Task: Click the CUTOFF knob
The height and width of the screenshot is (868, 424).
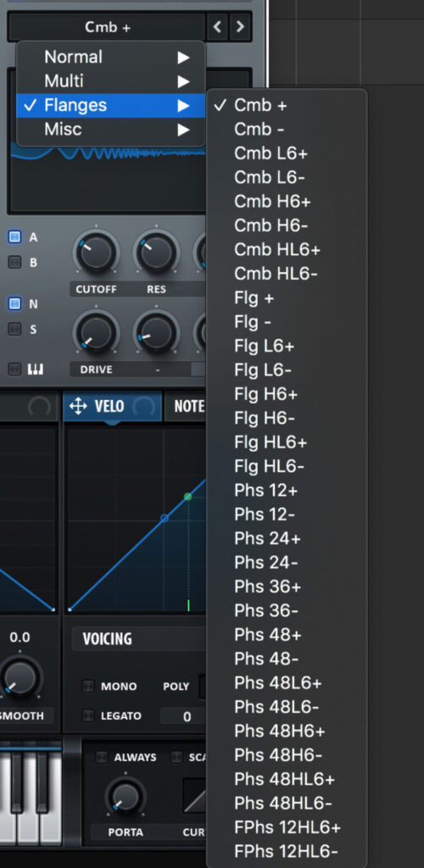Action: 97,253
